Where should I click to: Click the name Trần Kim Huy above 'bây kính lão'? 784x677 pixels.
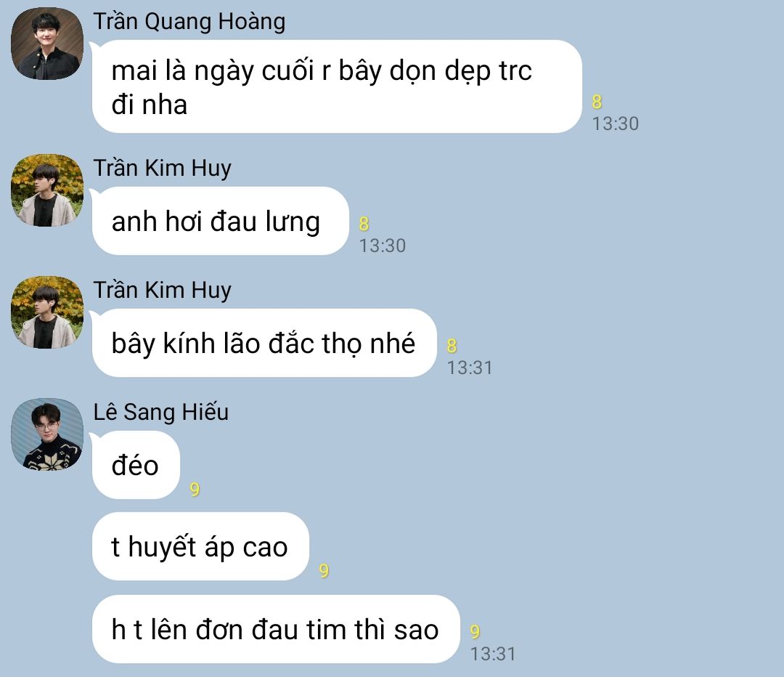(x=163, y=291)
